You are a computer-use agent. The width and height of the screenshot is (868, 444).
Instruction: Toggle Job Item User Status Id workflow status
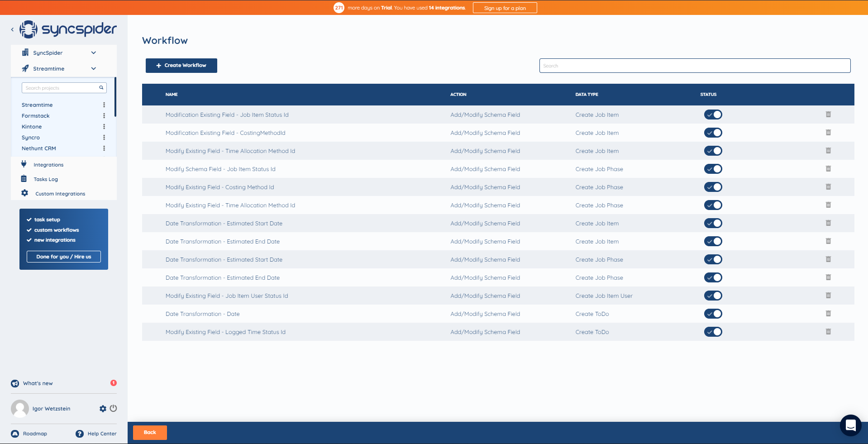tap(713, 296)
